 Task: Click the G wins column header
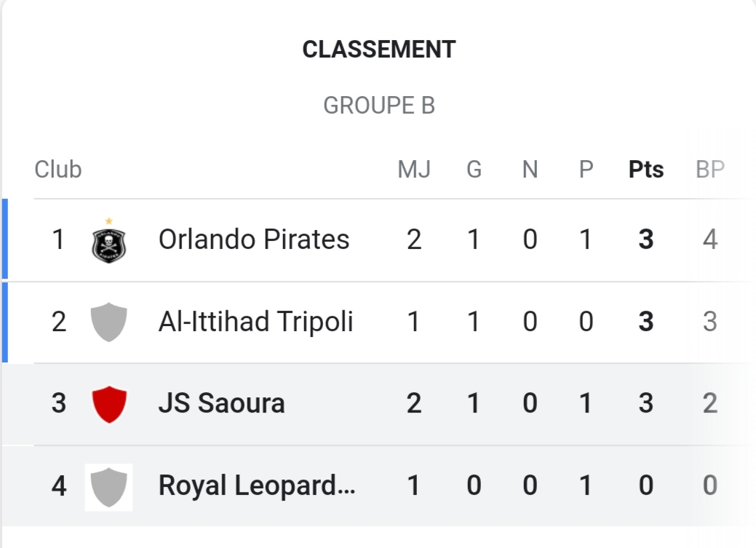coord(474,170)
